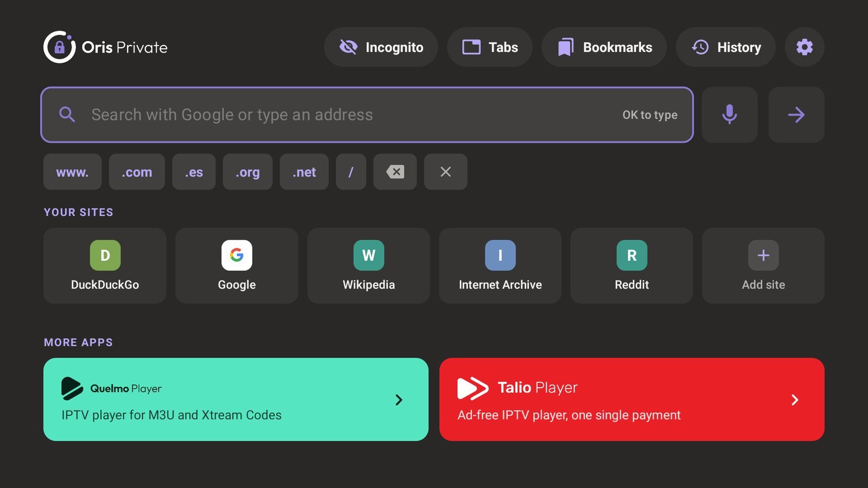
Task: Click the search magnifier icon
Action: tap(67, 114)
